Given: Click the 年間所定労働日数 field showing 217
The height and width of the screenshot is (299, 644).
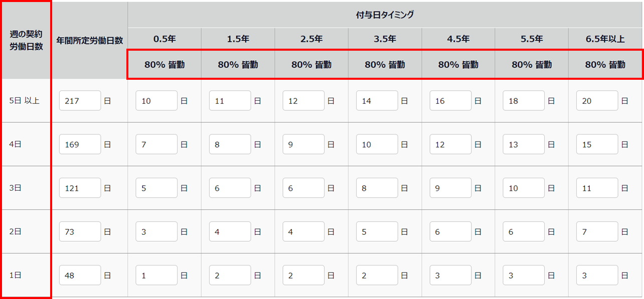Looking at the screenshot, I should coord(80,101).
